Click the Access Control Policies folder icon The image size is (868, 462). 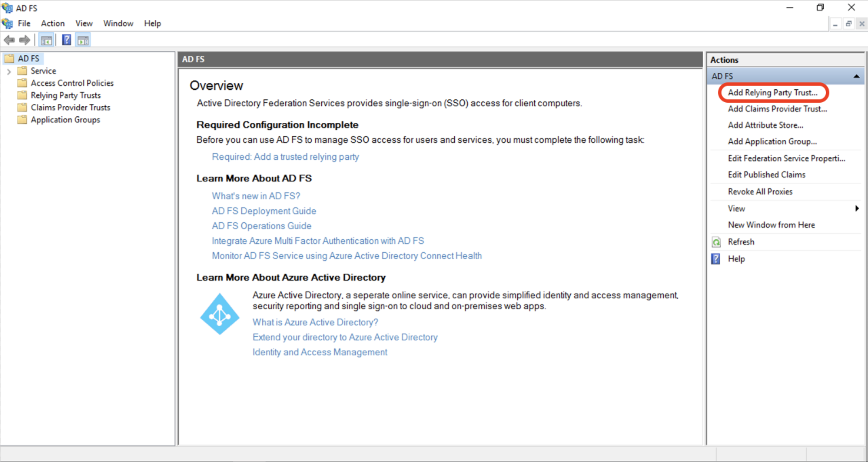(22, 83)
